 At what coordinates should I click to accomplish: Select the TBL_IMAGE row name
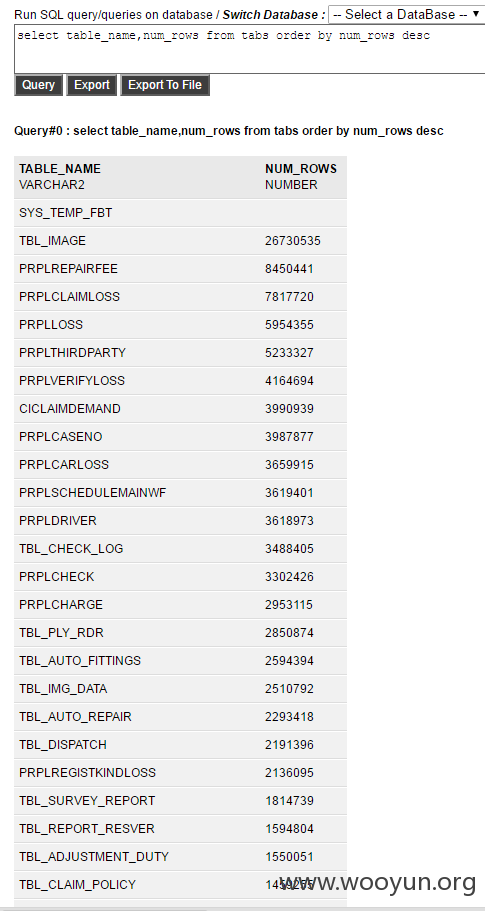pyautogui.click(x=52, y=241)
